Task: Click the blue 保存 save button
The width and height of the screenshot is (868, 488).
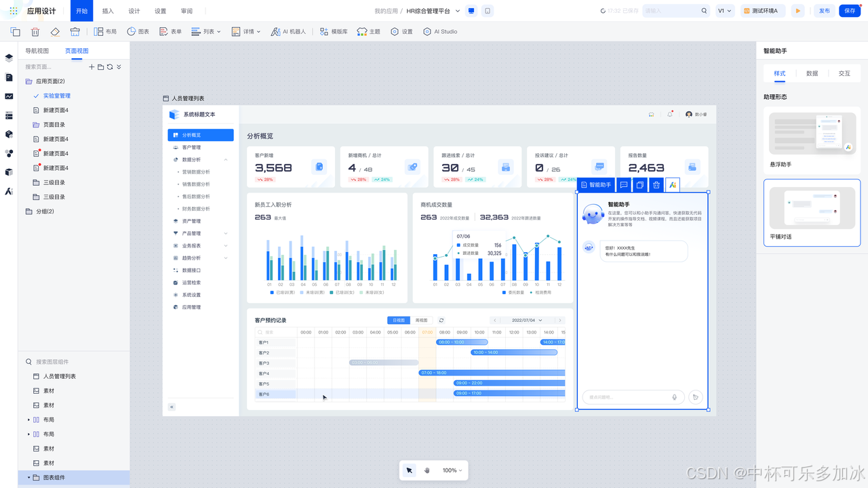Action: [850, 11]
